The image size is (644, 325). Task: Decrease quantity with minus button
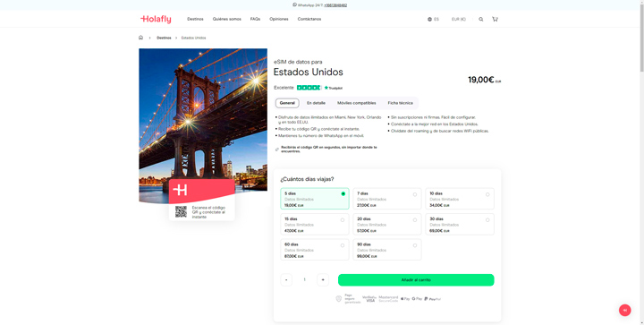pos(286,280)
